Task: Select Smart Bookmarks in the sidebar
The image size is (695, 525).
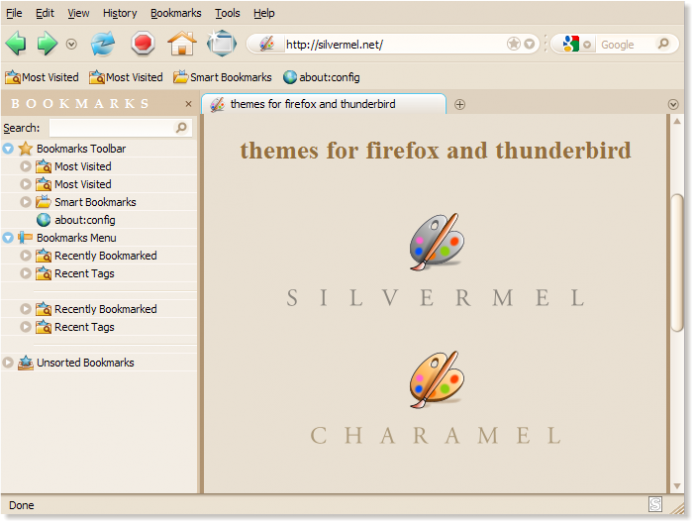Action: tap(95, 202)
